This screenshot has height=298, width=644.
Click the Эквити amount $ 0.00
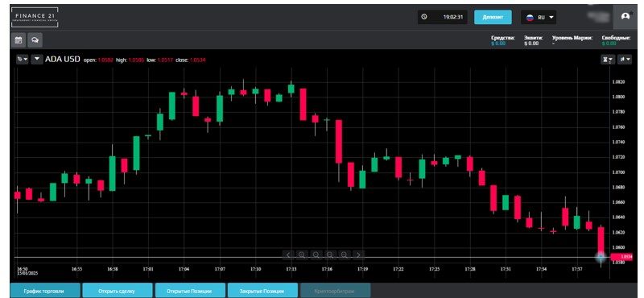point(531,43)
